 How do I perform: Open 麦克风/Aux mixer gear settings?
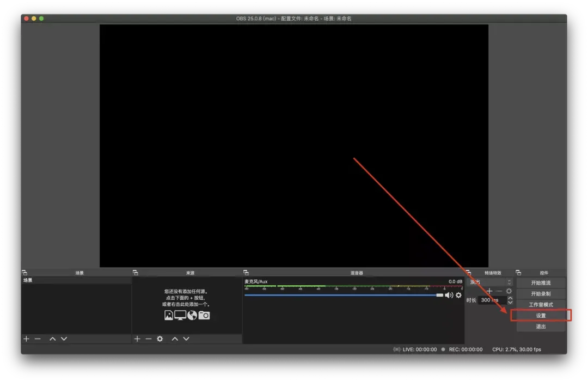point(458,295)
